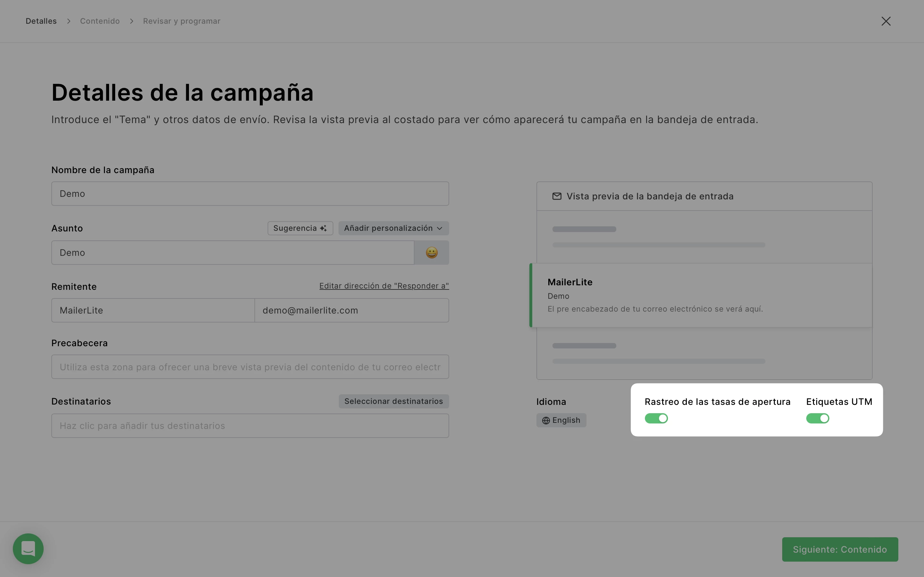Screen dimensions: 924x577
Task: Focus the Precabecera text field
Action: pos(250,367)
